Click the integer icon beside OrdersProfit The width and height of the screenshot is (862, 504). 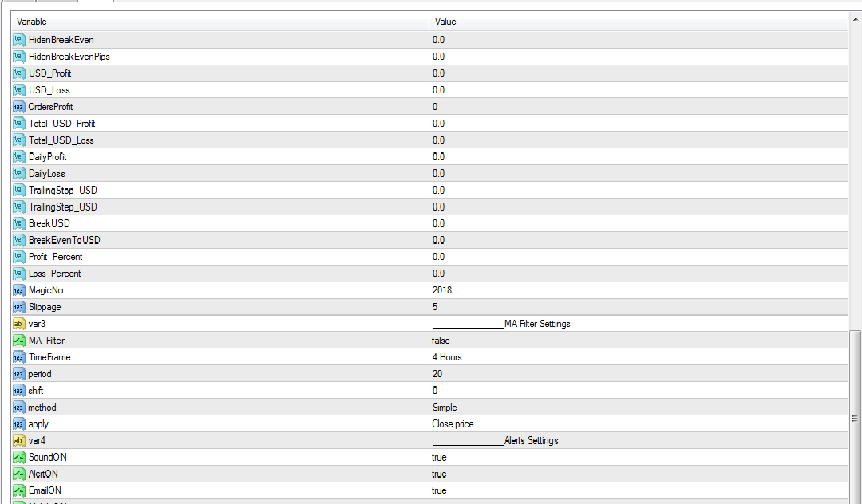click(x=18, y=107)
